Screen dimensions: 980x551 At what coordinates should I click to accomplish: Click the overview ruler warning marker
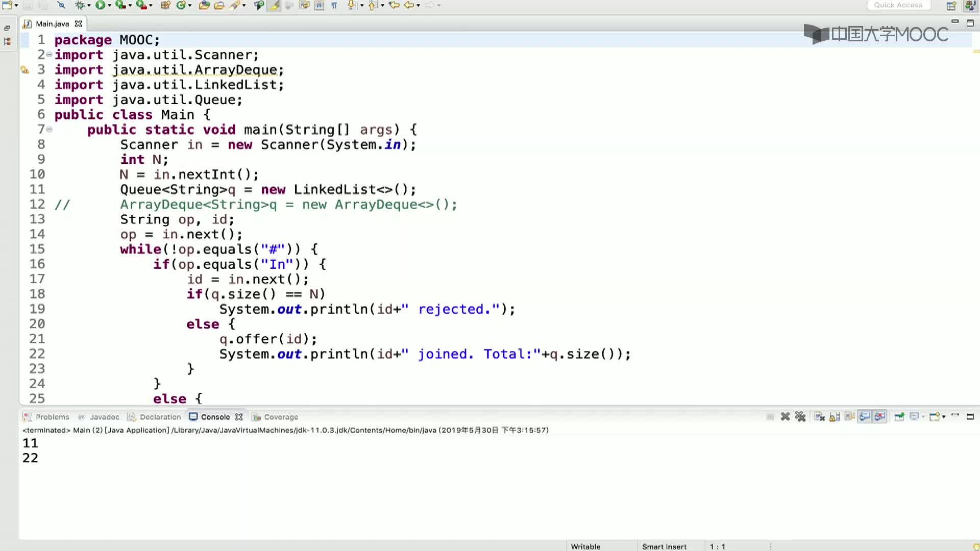click(x=976, y=52)
